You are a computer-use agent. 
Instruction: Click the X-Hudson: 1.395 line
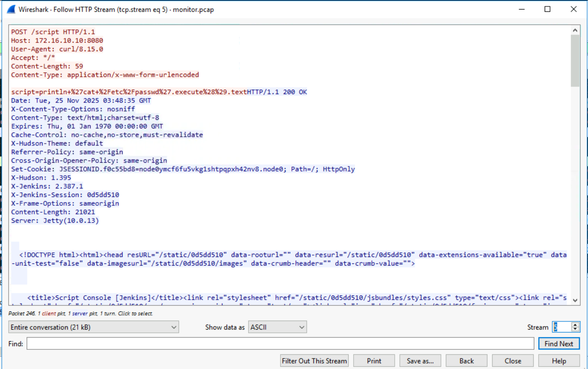[41, 178]
